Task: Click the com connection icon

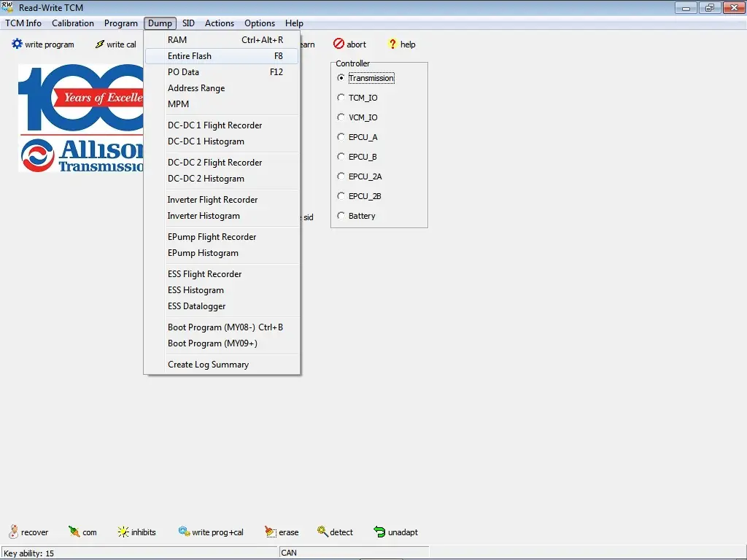Action: tap(74, 532)
